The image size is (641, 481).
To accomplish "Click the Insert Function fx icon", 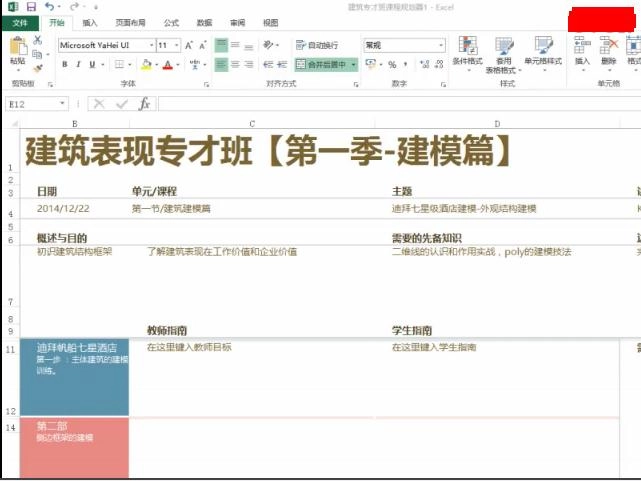I will [144, 104].
